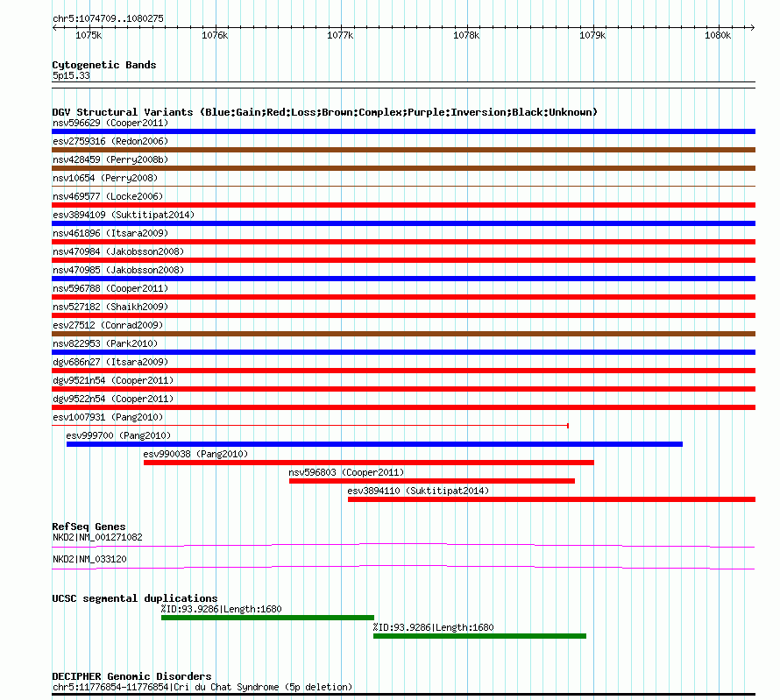Select the NKD2|NM_033120 gene label
The height and width of the screenshot is (700, 780).
click(89, 559)
